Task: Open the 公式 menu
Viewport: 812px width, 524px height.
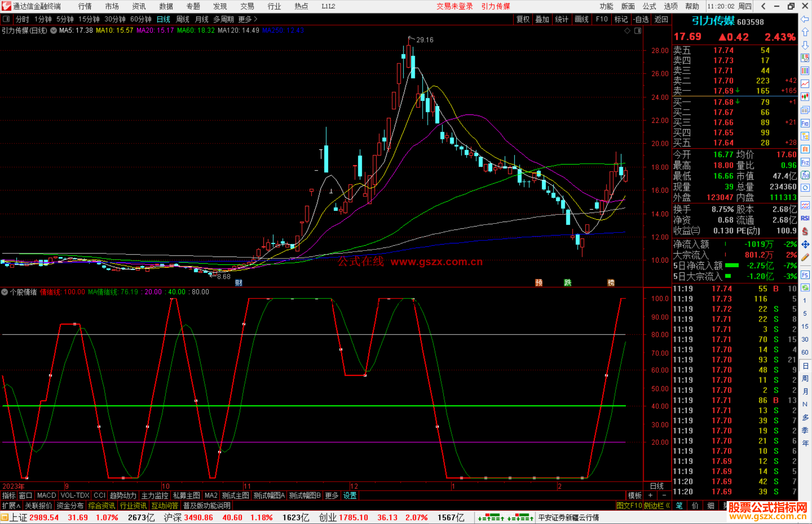Action: 649,6
